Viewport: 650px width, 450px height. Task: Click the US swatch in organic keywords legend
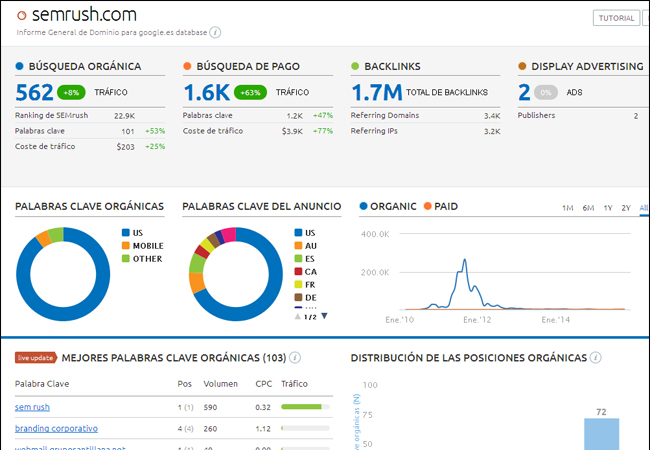126,233
